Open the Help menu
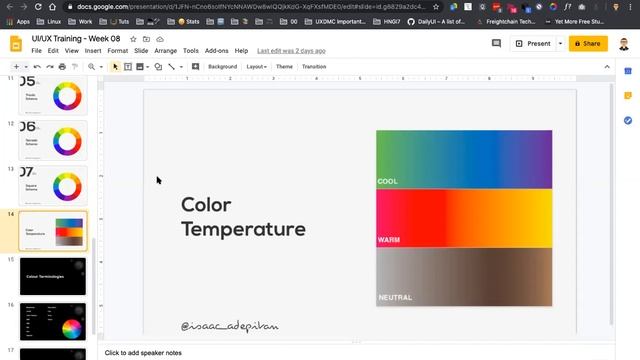 tap(241, 51)
